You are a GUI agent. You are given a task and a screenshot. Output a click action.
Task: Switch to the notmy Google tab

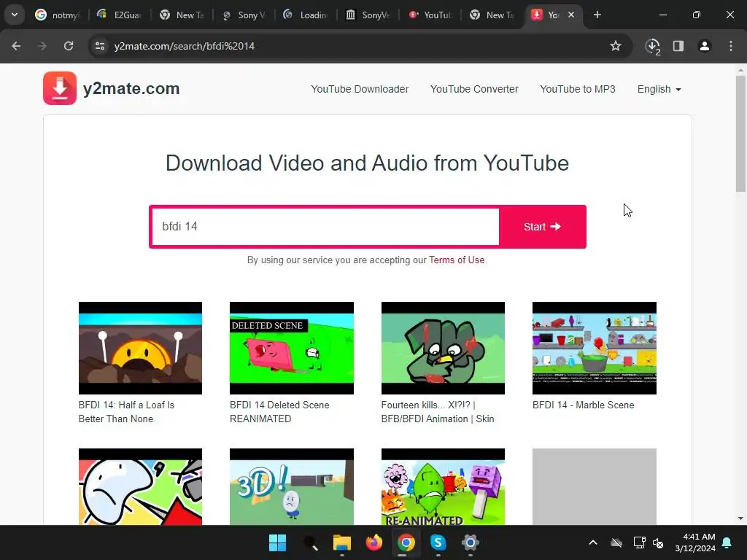pos(56,15)
